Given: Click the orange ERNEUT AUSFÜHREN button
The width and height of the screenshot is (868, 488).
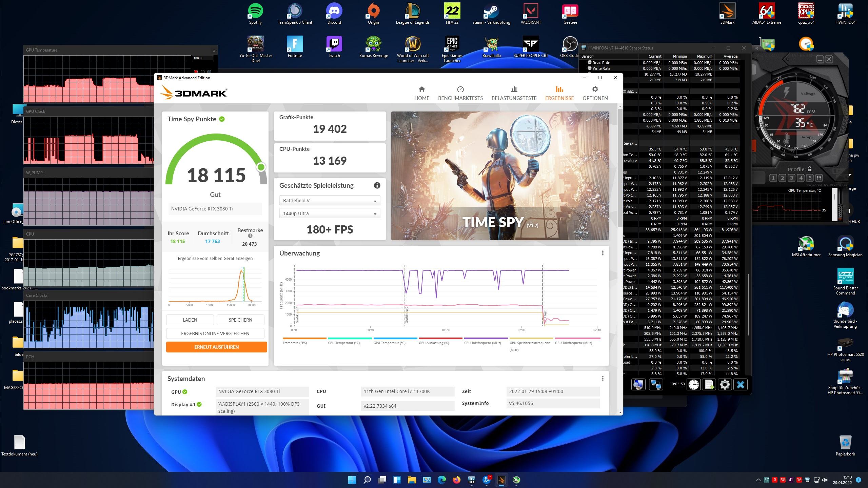Looking at the screenshot, I should [216, 347].
